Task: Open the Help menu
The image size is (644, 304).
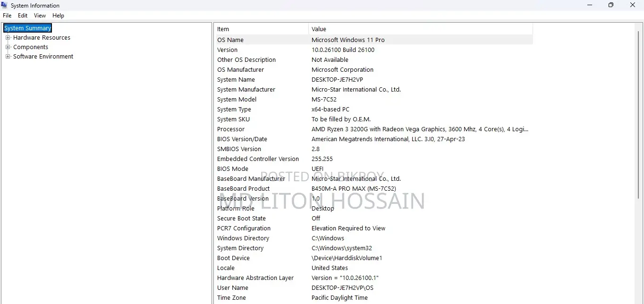Action: click(58, 16)
